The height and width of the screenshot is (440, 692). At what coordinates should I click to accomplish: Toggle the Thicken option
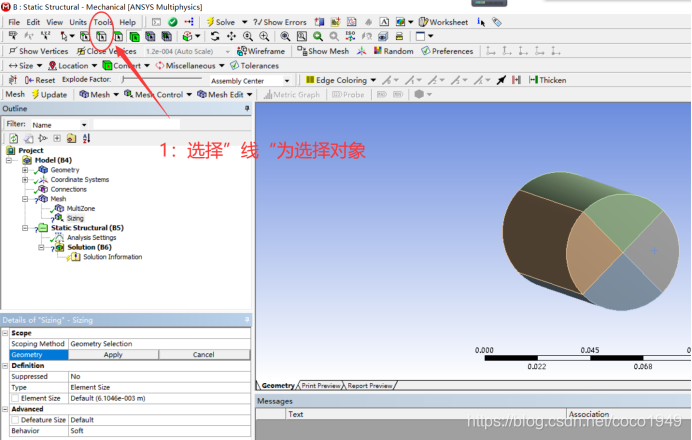coord(547,80)
